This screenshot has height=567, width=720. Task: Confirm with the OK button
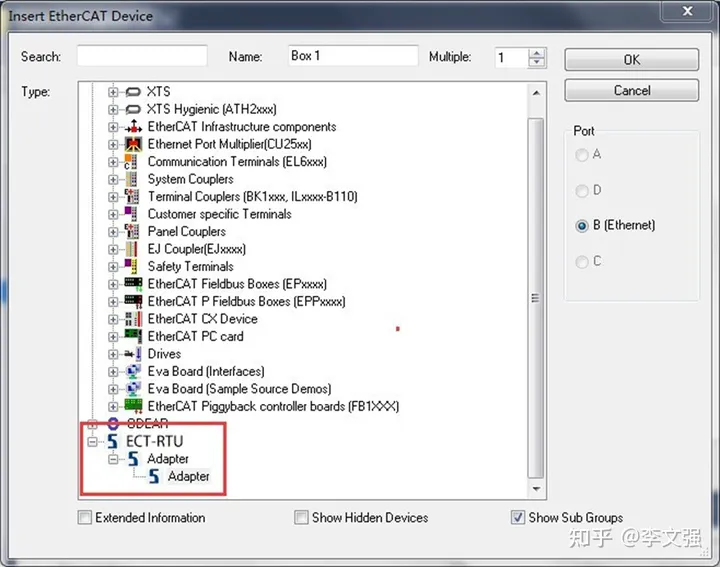pos(632,60)
